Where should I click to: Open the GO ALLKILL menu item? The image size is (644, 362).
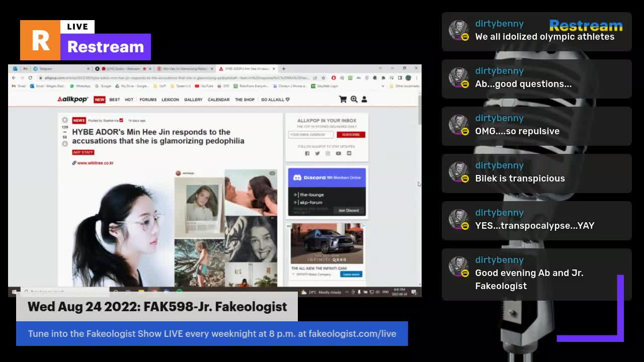275,100
